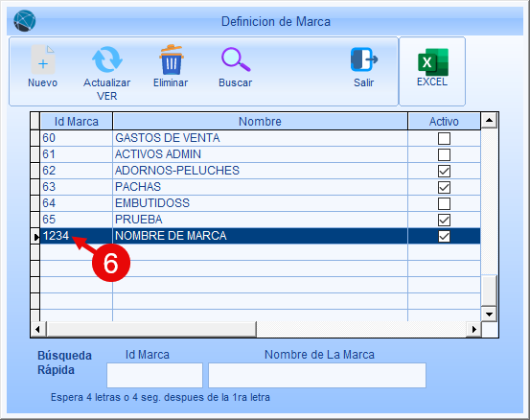Click the Salir exit door icon
The height and width of the screenshot is (420, 530).
tap(363, 59)
